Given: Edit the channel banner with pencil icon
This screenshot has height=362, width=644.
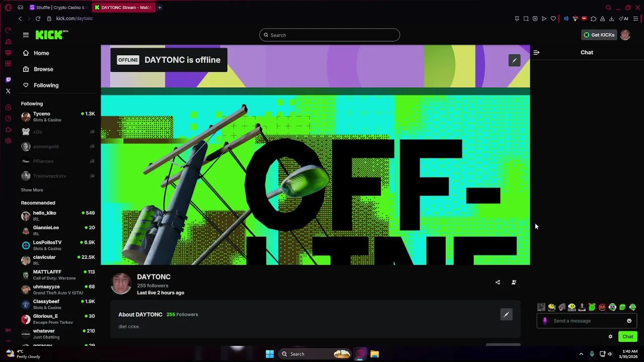Looking at the screenshot, I should [514, 60].
